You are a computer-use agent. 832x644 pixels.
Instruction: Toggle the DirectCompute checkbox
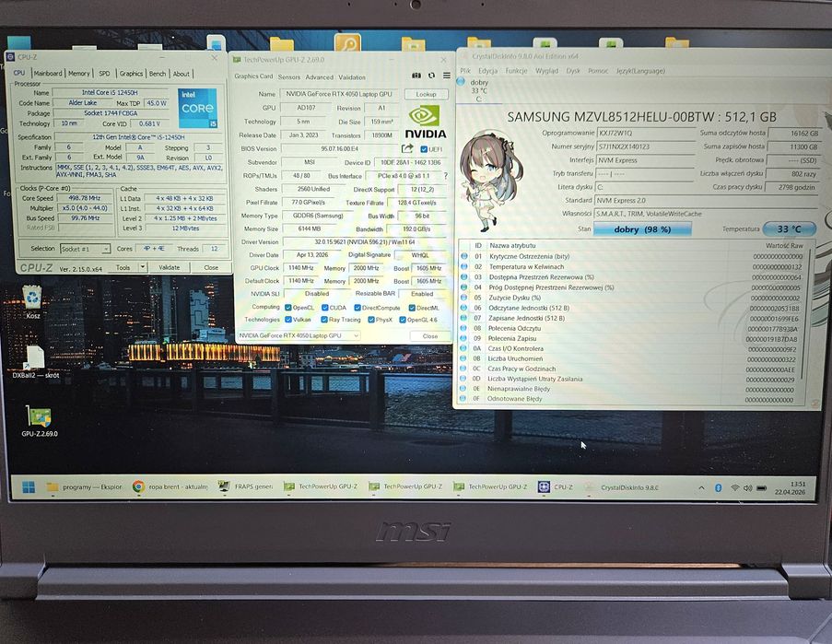pyautogui.click(x=357, y=307)
